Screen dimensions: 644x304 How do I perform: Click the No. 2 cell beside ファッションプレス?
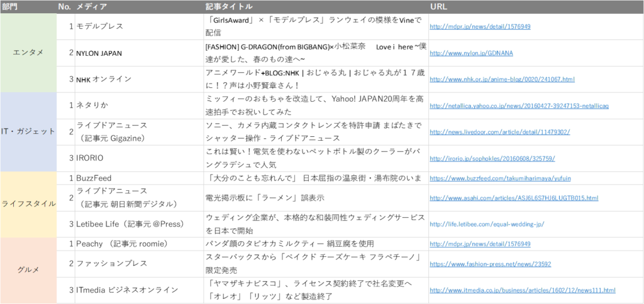click(65, 264)
